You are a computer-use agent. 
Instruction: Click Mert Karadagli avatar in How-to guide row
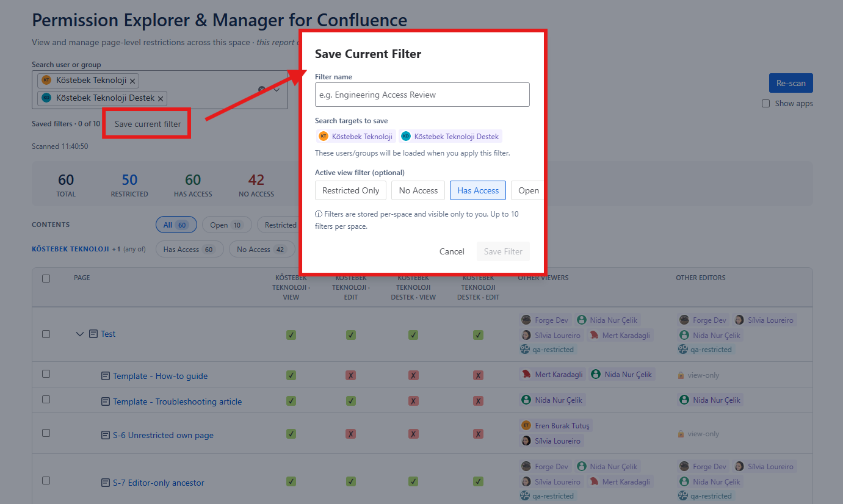point(526,374)
